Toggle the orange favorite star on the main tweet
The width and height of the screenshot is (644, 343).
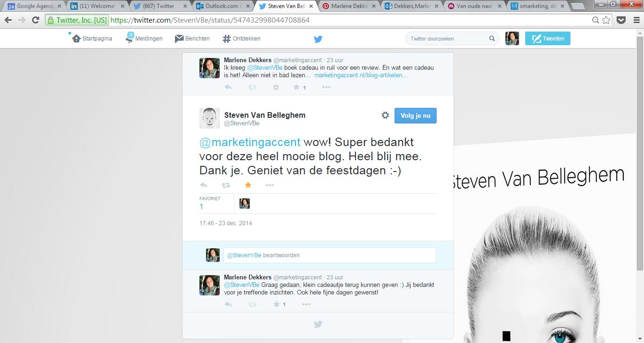[x=248, y=185]
